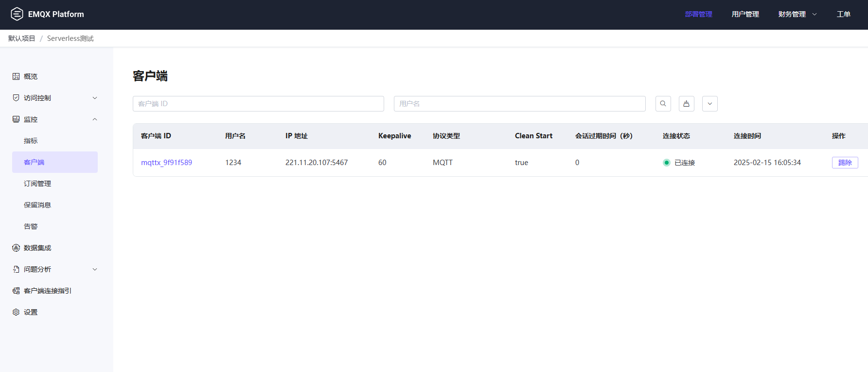Open 设置 settings in the sidebar
Image resolution: width=868 pixels, height=372 pixels.
[x=31, y=312]
